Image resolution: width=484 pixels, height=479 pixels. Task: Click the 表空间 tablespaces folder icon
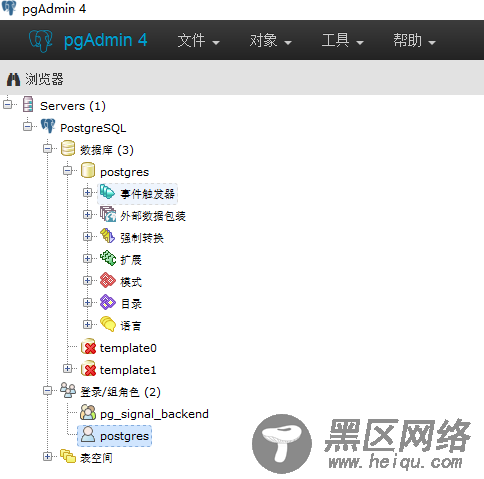68,456
